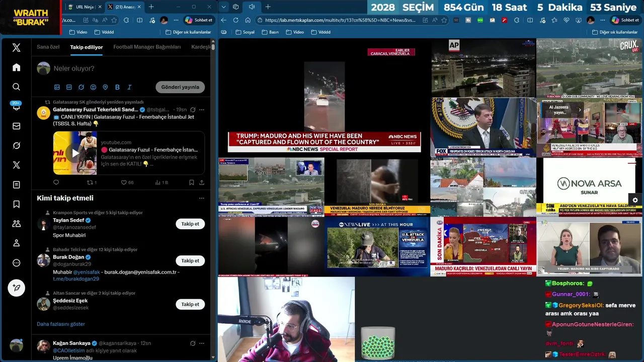This screenshot has width=644, height=362.
Task: Star the x.com page as favorite
Action: [114, 20]
